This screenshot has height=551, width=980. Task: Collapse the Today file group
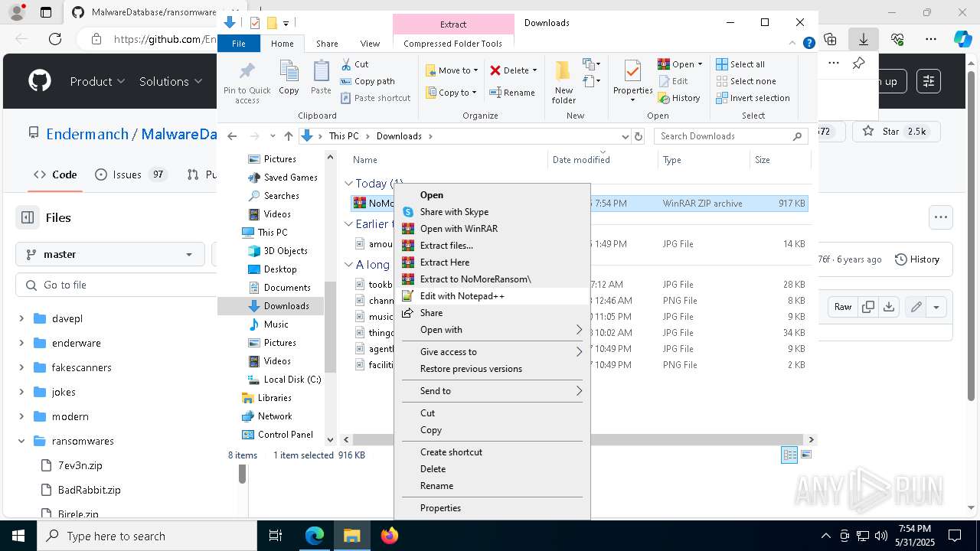(x=348, y=184)
